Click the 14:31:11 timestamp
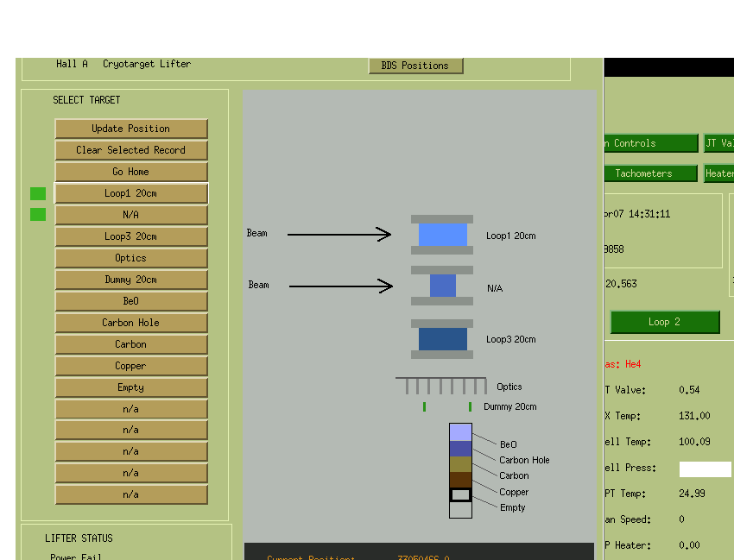The image size is (734, 560). click(x=649, y=214)
